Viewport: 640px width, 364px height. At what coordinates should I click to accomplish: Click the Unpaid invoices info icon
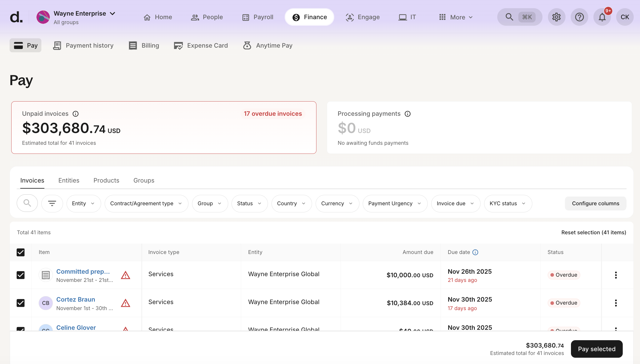76,114
